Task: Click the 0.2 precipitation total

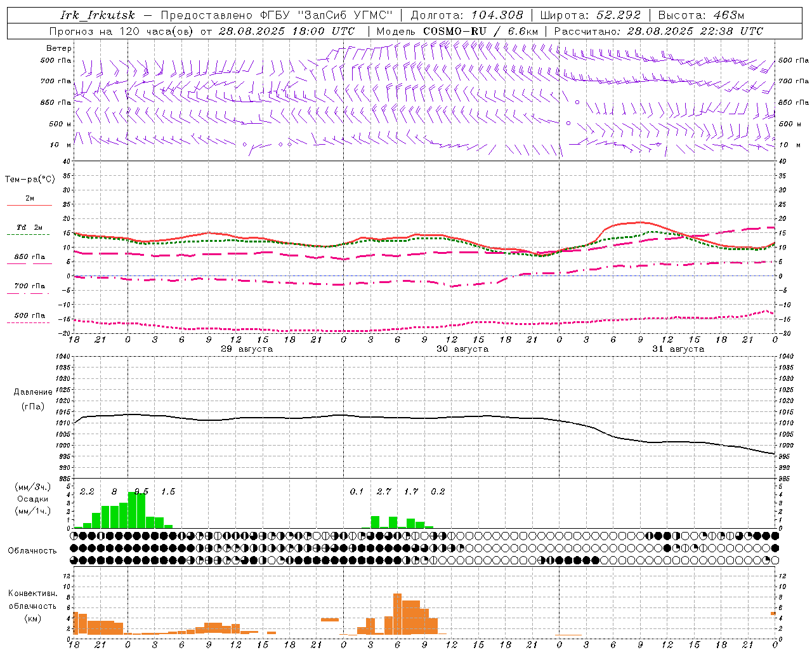Action: [x=438, y=492]
